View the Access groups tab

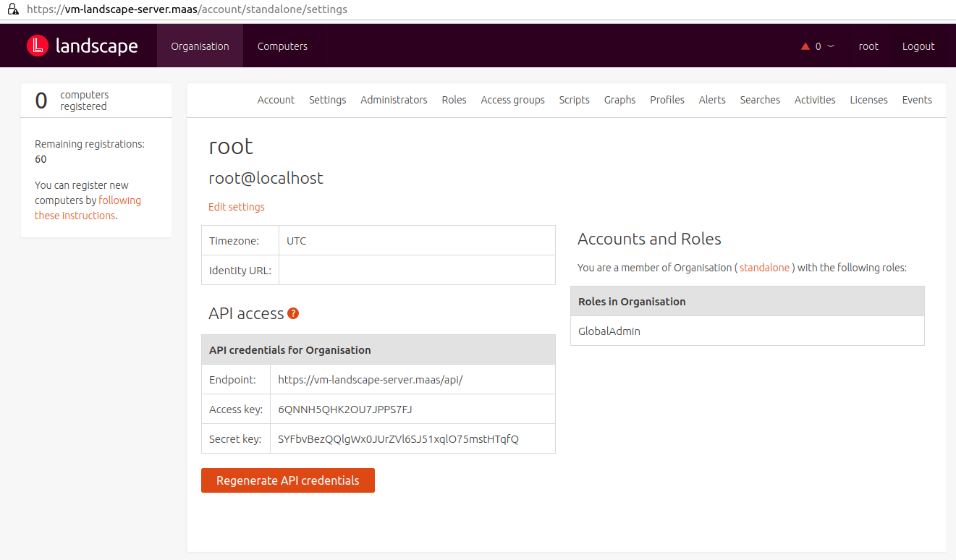(512, 100)
